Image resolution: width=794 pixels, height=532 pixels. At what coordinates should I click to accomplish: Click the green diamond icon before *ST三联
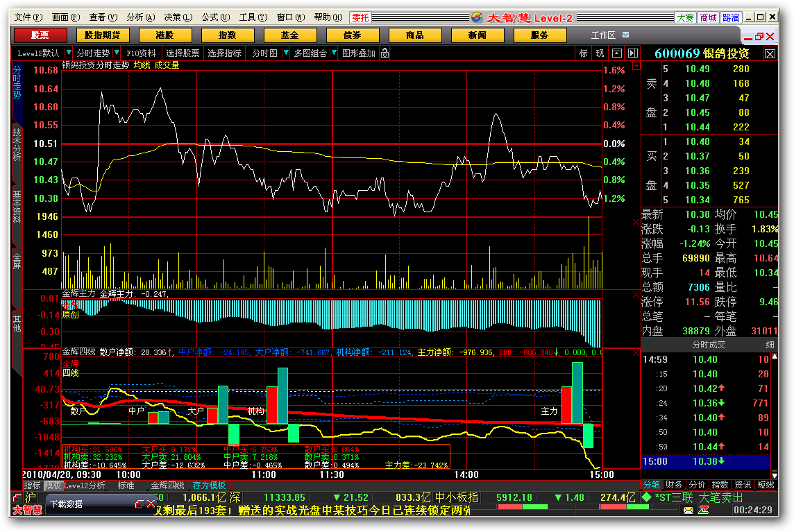646,497
